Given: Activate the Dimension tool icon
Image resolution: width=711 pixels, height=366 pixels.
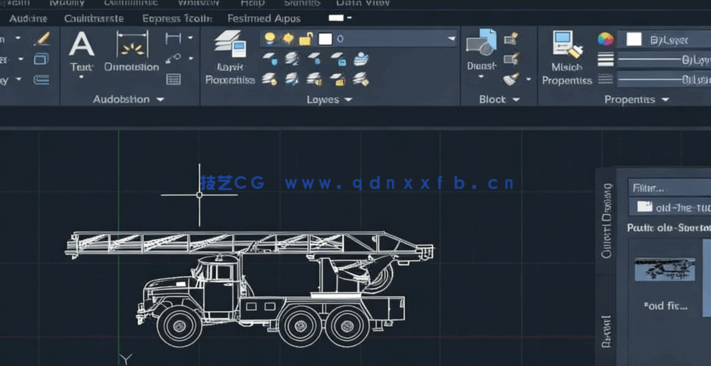Looking at the screenshot, I should (x=132, y=44).
